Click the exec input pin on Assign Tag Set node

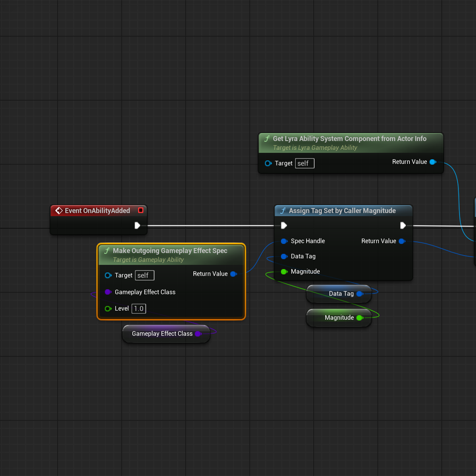283,225
